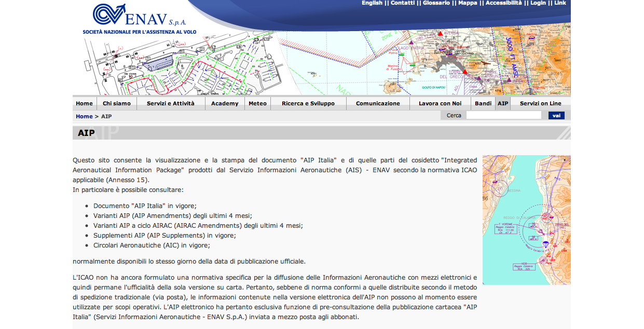Click the 'normalmente disponibili lo stesso giorno' sentence
The height and width of the screenshot is (329, 644).
click(189, 261)
